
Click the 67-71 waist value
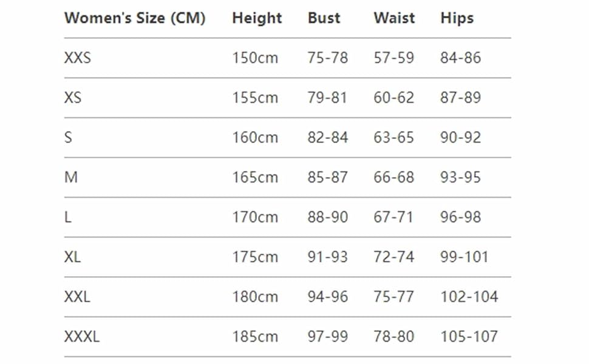[393, 217]
